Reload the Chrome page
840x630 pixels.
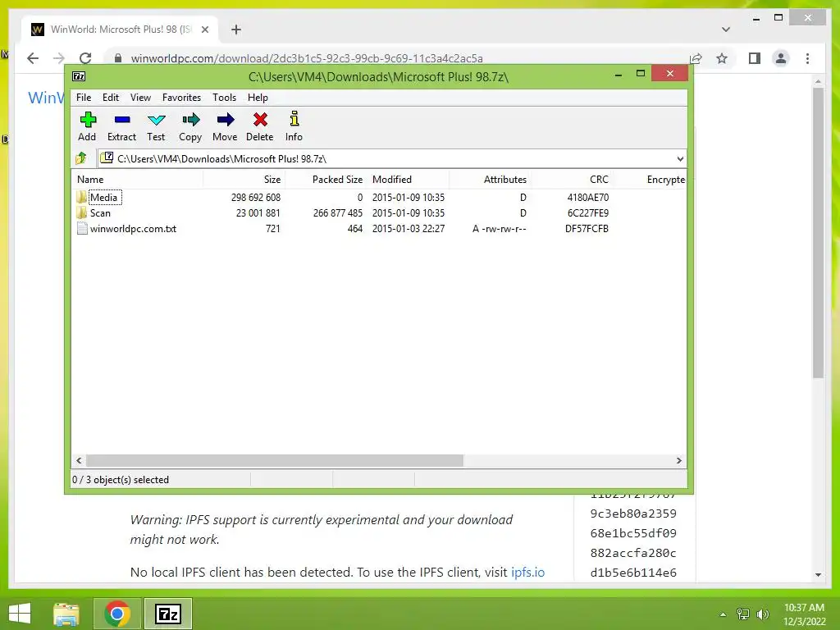(85, 58)
